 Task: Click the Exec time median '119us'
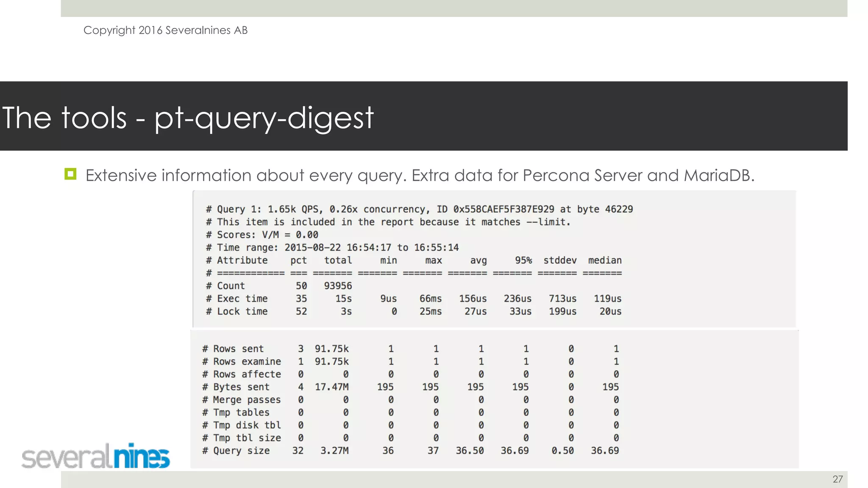[608, 299]
